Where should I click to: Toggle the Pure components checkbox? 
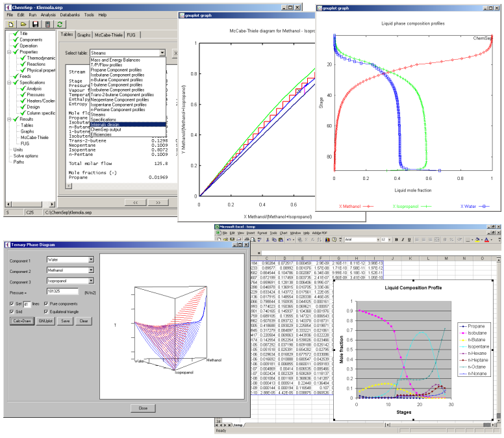(46, 303)
